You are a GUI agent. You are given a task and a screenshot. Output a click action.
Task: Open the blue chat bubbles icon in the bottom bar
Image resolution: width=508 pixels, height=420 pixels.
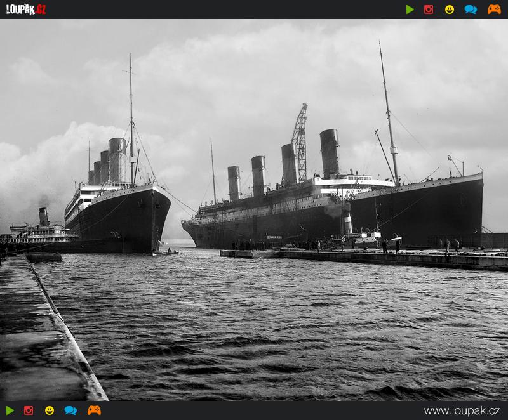70,410
